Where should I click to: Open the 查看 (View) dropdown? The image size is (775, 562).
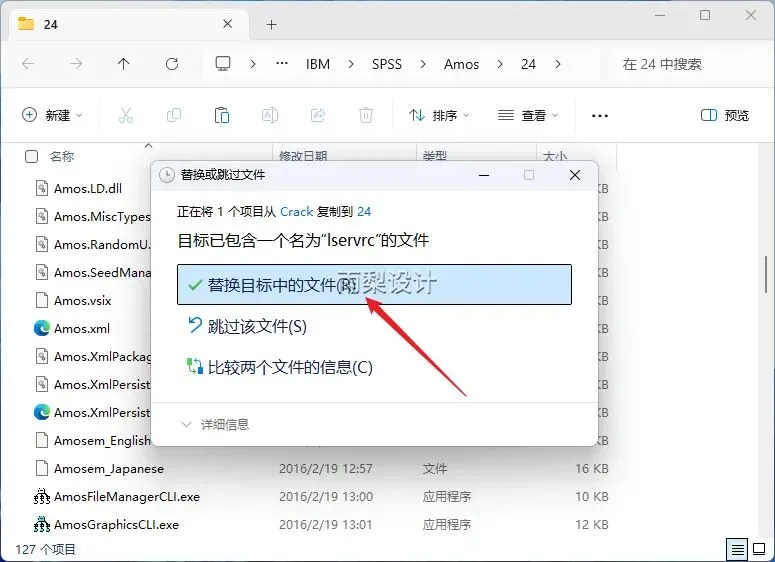tap(528, 115)
